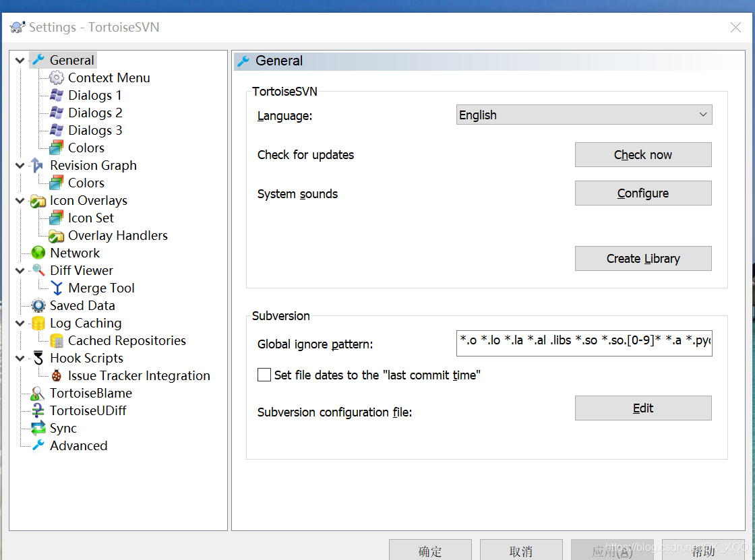Click the Diff Viewer magnifier icon
This screenshot has height=560, width=755.
(x=38, y=271)
